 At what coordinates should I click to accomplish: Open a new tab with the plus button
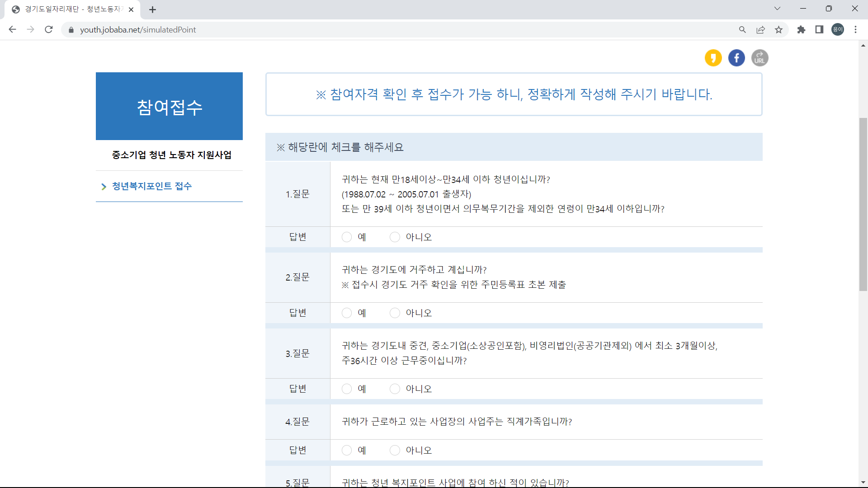[x=153, y=9]
